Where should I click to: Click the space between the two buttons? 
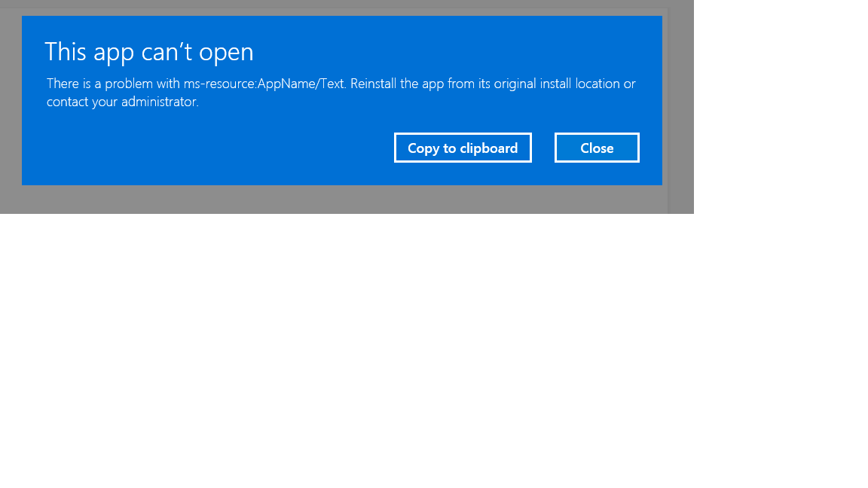tap(544, 148)
